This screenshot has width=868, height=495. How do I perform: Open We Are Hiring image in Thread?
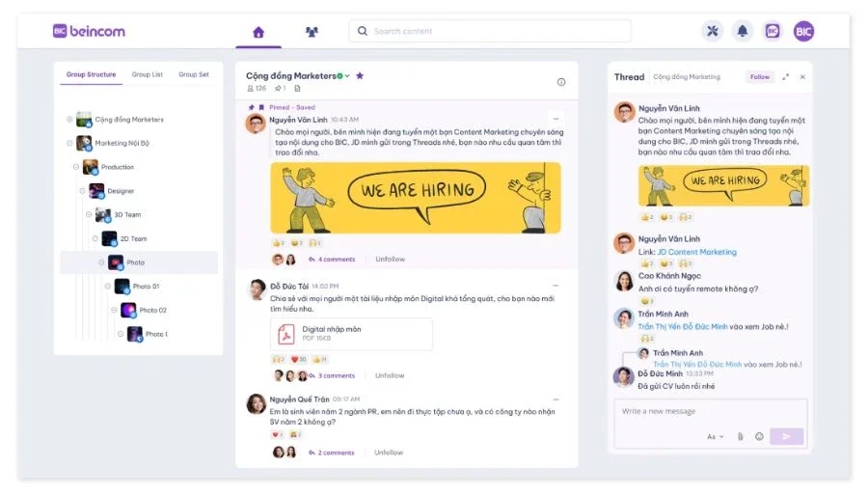click(723, 185)
